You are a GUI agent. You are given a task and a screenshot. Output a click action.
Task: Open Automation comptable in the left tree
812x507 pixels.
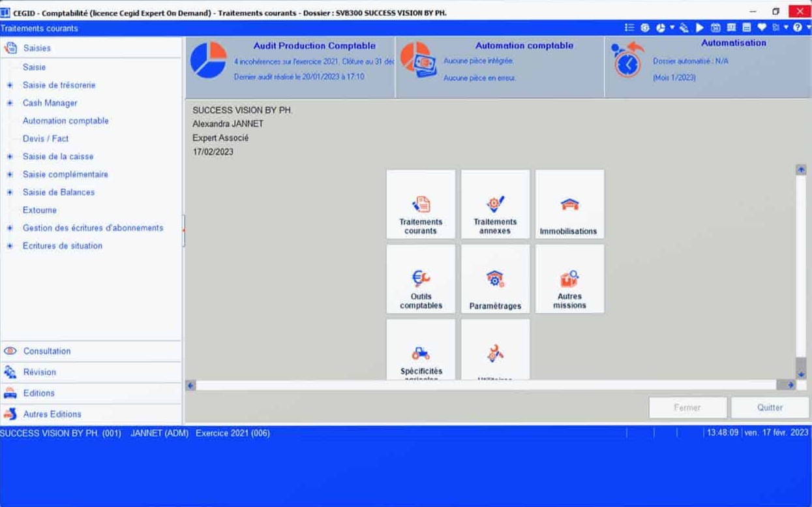66,121
